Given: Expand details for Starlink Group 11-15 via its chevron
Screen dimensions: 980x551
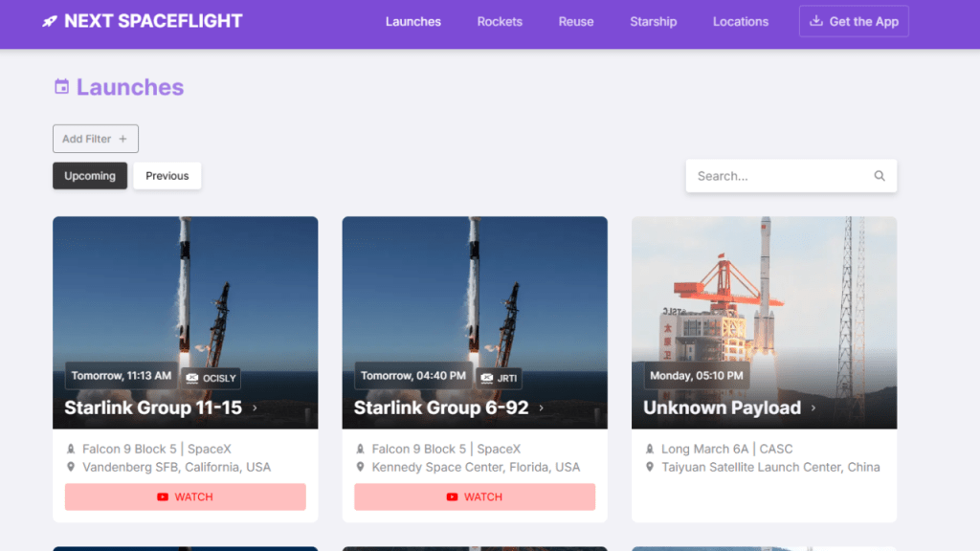Looking at the screenshot, I should [253, 408].
